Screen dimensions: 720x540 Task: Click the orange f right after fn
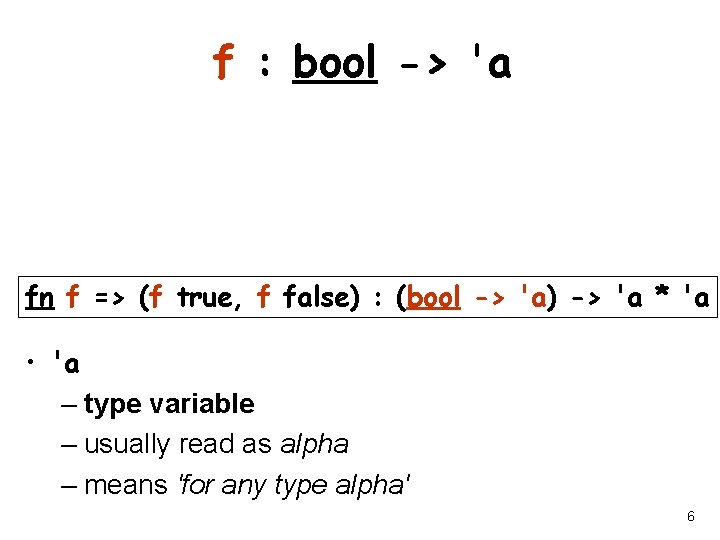pyautogui.click(x=71, y=298)
